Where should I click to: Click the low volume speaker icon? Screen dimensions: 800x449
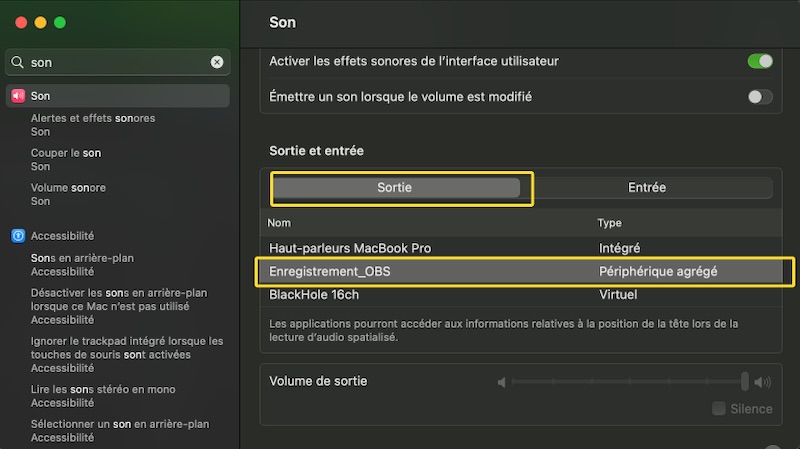pos(502,382)
